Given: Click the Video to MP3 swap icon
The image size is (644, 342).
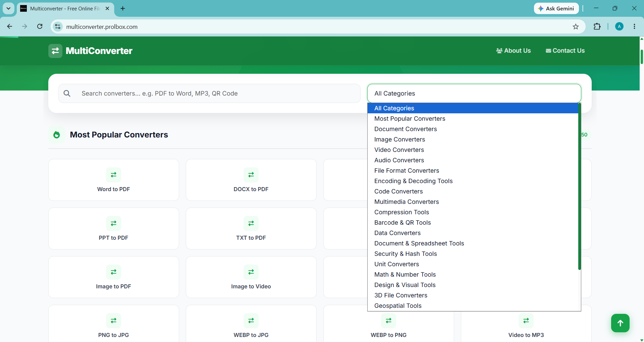Looking at the screenshot, I should pos(526,321).
